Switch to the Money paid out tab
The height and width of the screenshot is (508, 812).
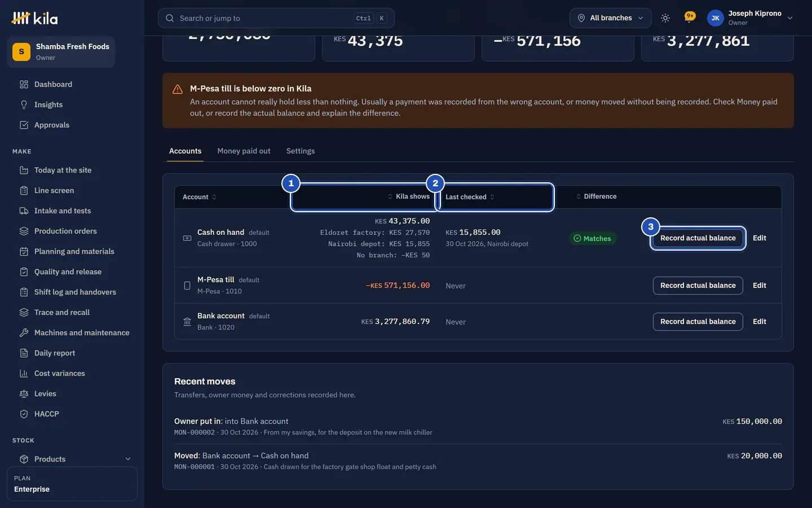tap(244, 151)
